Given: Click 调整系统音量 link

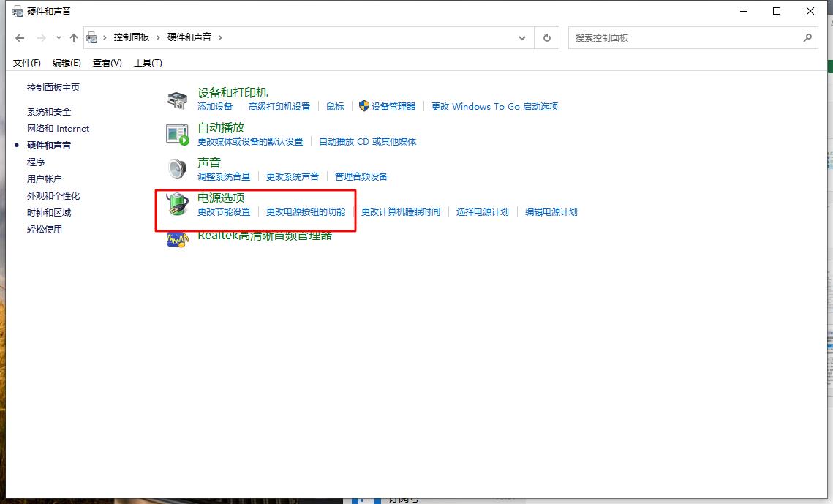Looking at the screenshot, I should (x=224, y=176).
